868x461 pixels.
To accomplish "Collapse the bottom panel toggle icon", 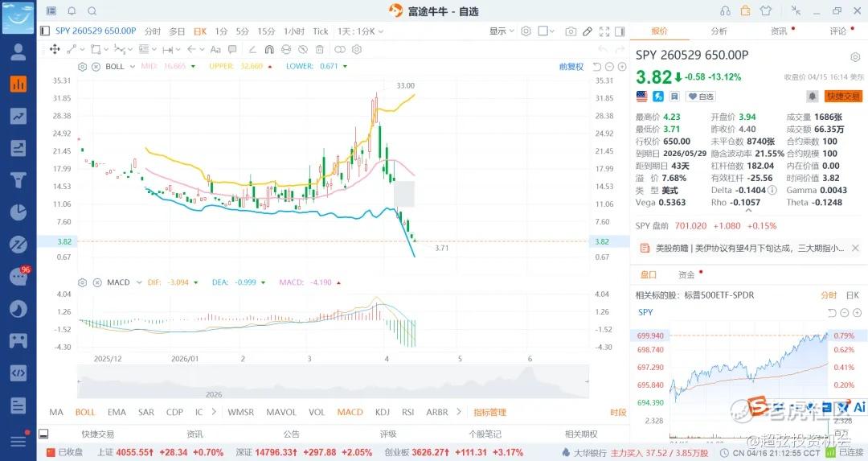I will click(x=43, y=434).
